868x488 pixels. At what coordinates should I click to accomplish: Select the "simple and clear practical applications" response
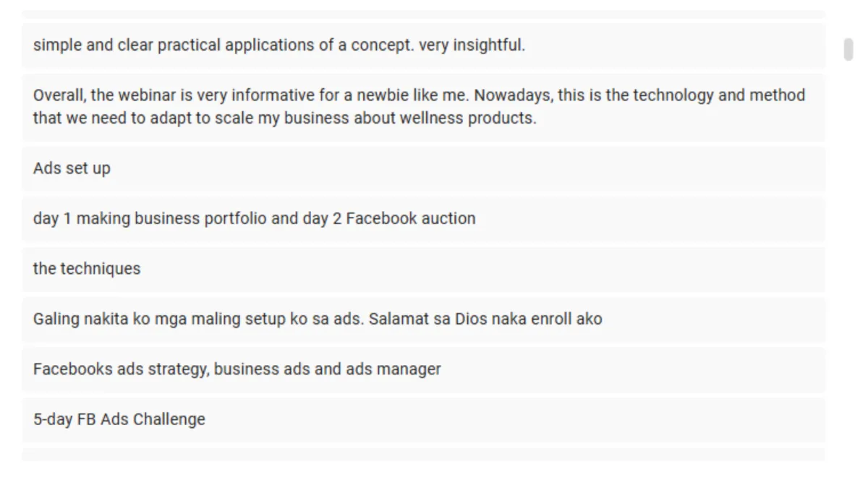coord(423,46)
